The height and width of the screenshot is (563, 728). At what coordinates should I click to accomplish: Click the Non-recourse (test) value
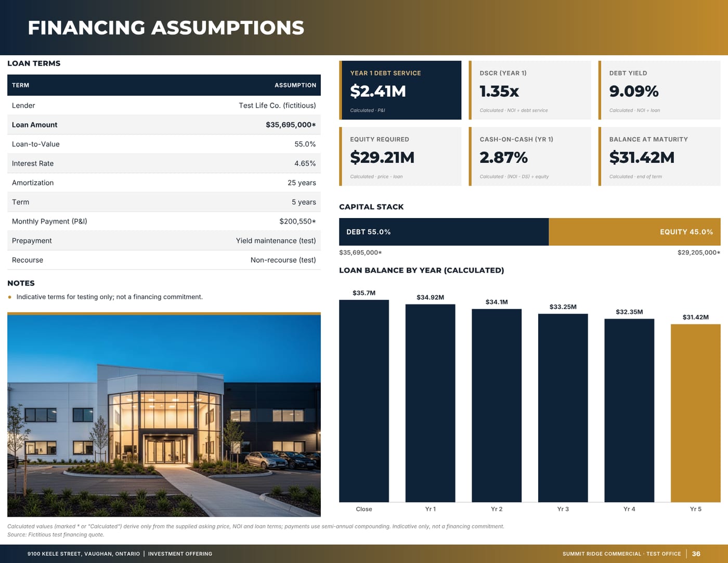(283, 260)
